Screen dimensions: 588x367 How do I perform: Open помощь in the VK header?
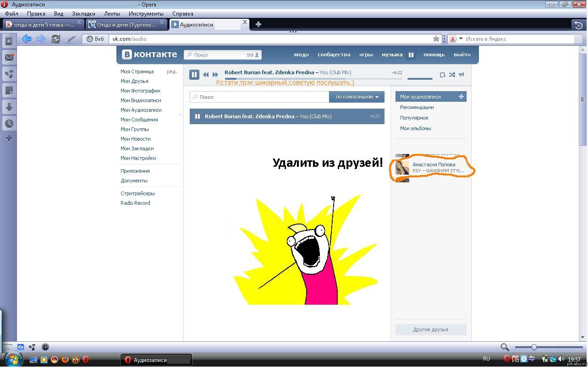click(434, 55)
